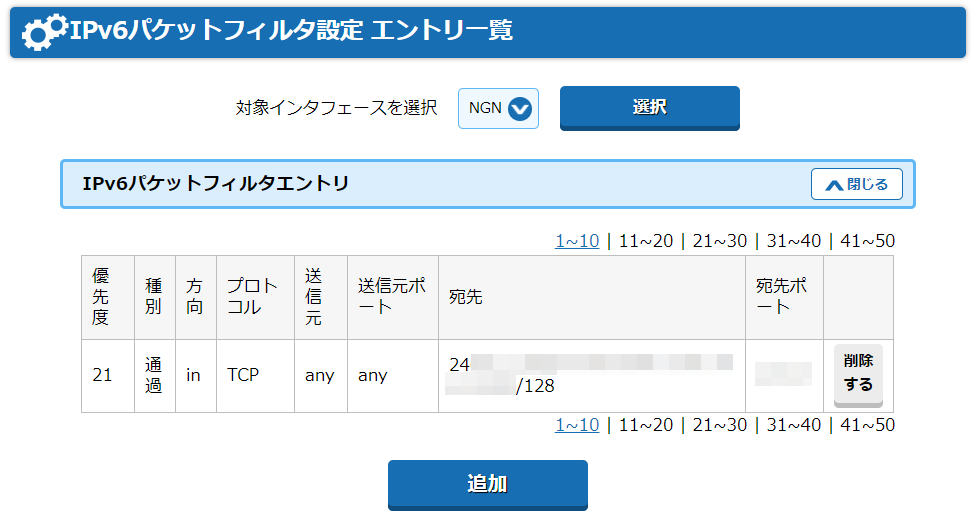Open the NGN interface dropdown
The height and width of the screenshot is (524, 979).
point(498,109)
